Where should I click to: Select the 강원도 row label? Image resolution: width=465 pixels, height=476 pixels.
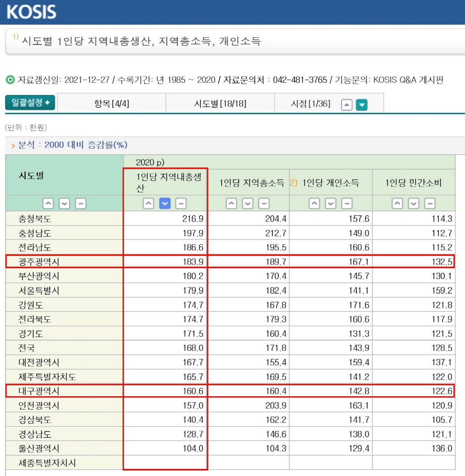pyautogui.click(x=31, y=305)
